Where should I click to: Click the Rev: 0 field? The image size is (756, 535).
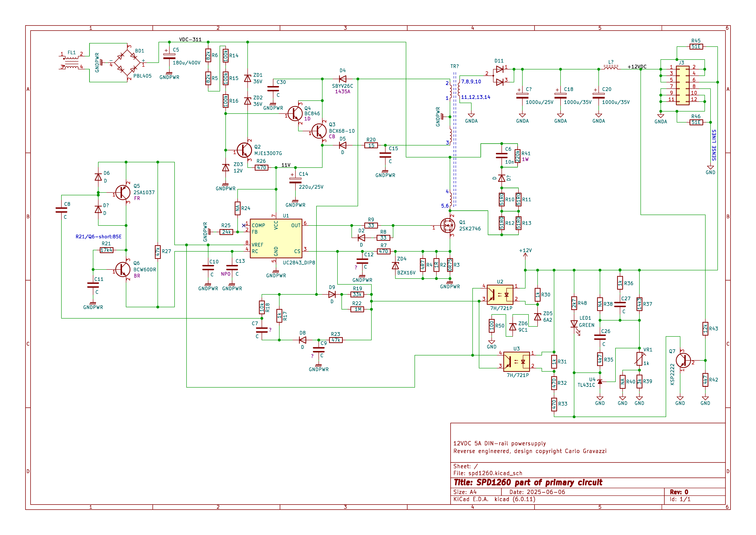pyautogui.click(x=679, y=492)
